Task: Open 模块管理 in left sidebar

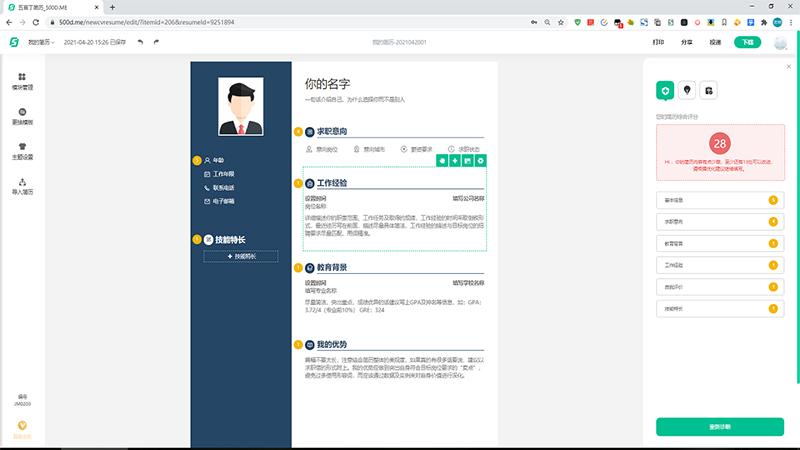Action: pyautogui.click(x=21, y=80)
